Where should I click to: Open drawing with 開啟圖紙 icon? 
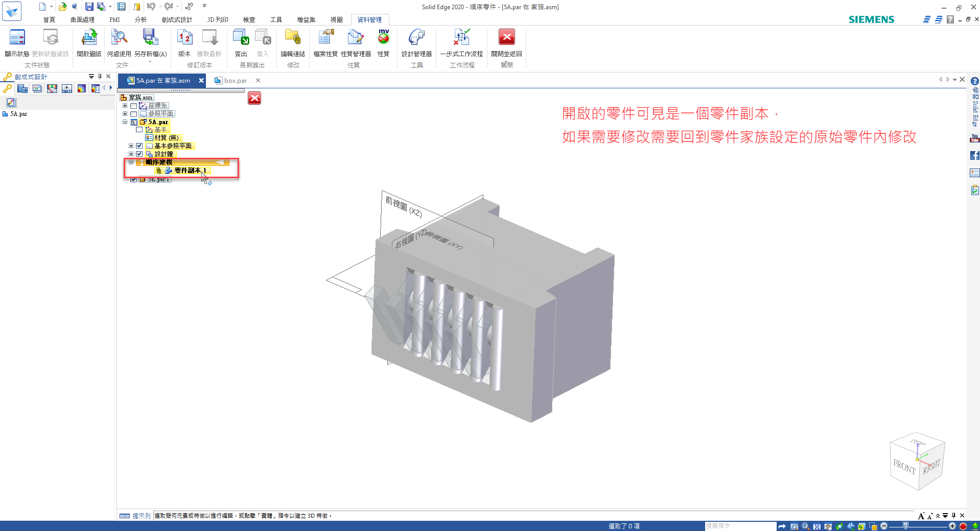point(89,37)
